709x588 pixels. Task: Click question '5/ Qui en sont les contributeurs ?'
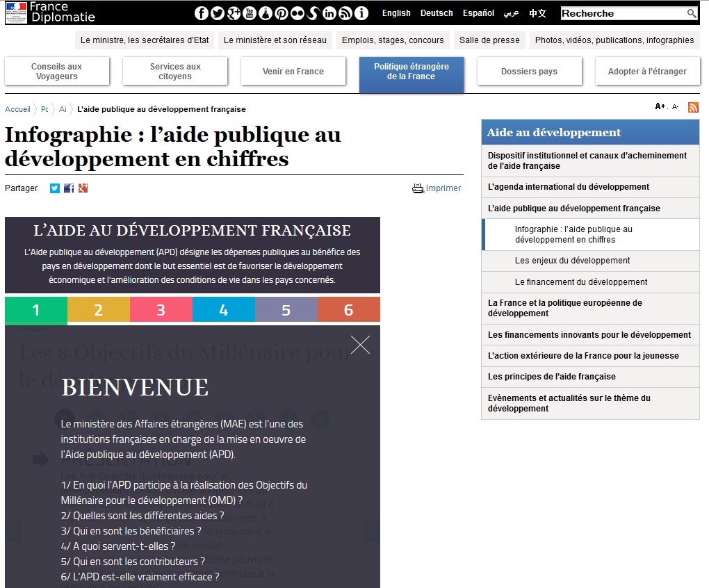133,562
